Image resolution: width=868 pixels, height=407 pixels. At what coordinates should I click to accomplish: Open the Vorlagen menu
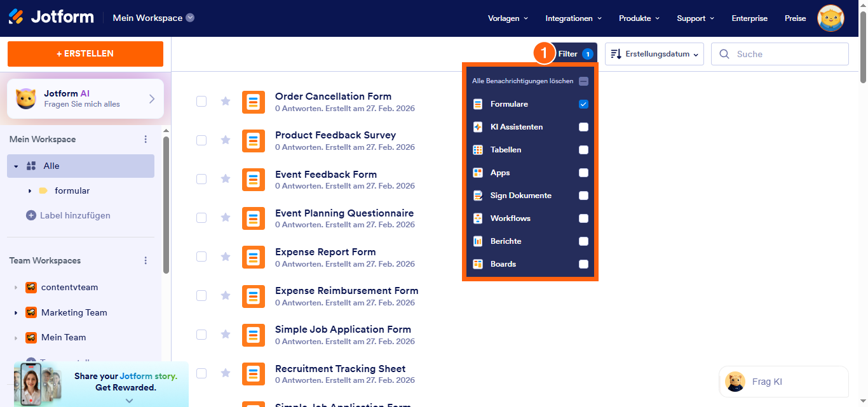point(508,18)
